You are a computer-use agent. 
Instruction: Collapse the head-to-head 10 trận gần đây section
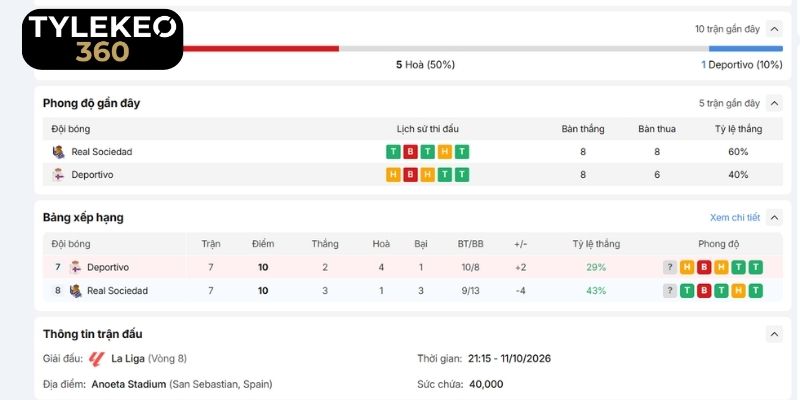click(774, 29)
